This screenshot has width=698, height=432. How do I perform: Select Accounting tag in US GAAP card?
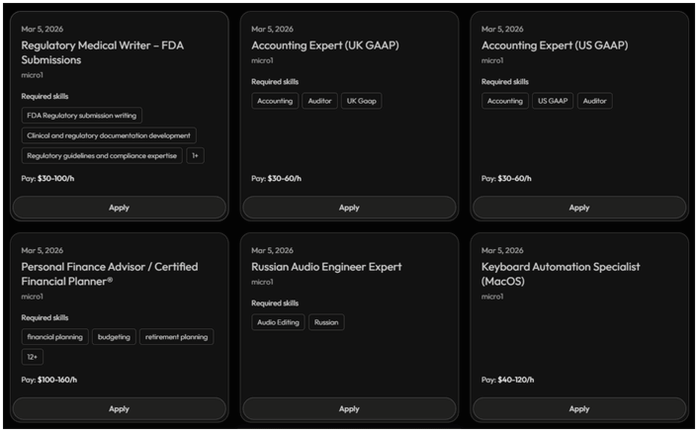point(505,101)
